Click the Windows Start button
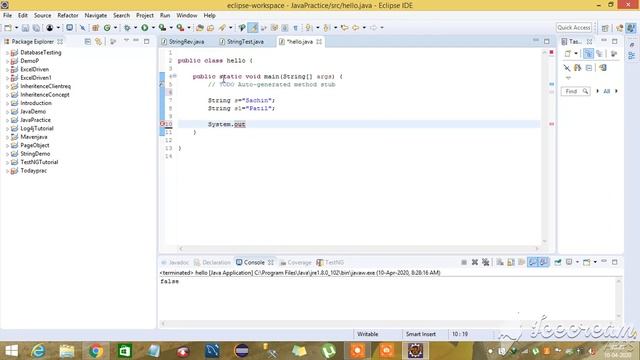Screen dimensions: 640x360 coord(11,351)
